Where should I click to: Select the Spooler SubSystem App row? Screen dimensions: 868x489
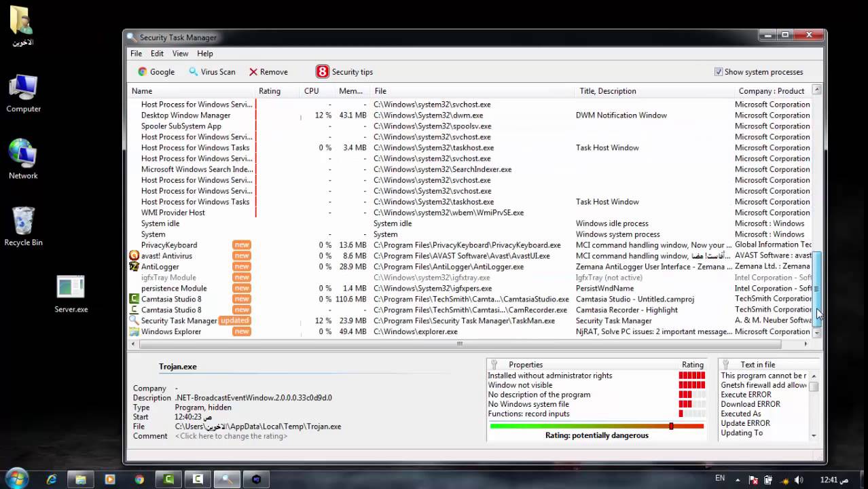point(469,126)
